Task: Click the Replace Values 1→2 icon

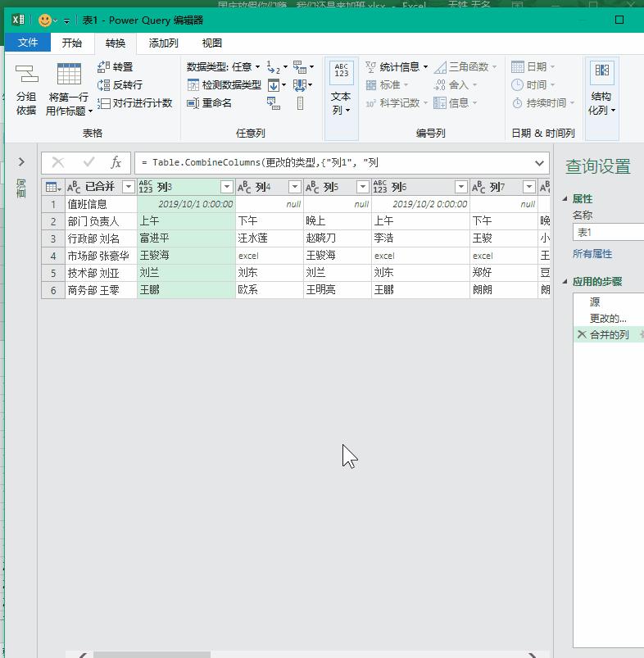Action: pyautogui.click(x=273, y=66)
